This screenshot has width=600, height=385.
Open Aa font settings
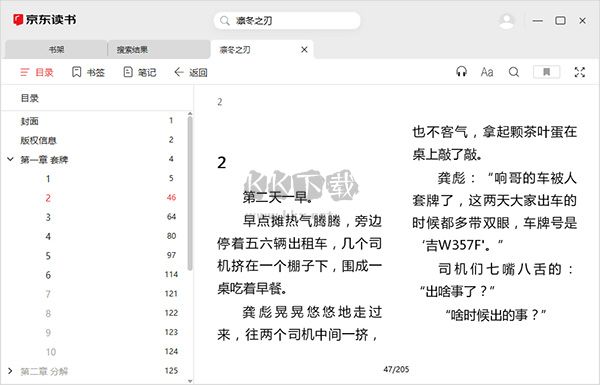pyautogui.click(x=487, y=72)
